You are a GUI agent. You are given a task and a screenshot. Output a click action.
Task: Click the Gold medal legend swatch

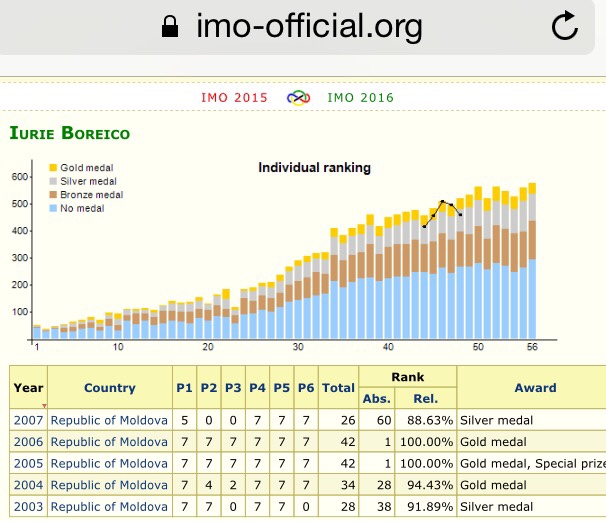53,168
